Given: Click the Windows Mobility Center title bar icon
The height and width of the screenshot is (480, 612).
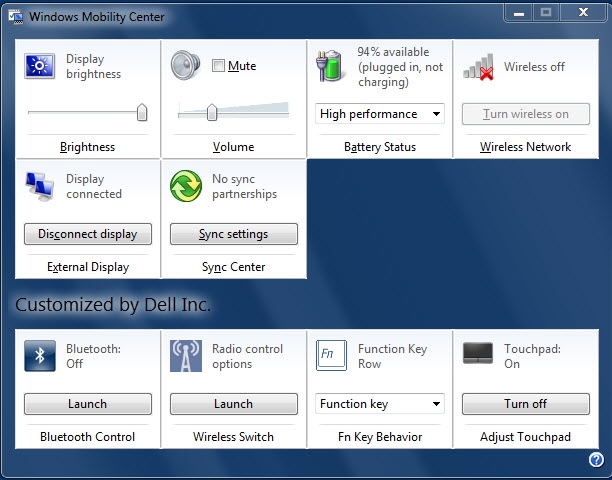Looking at the screenshot, I should pyautogui.click(x=16, y=17).
